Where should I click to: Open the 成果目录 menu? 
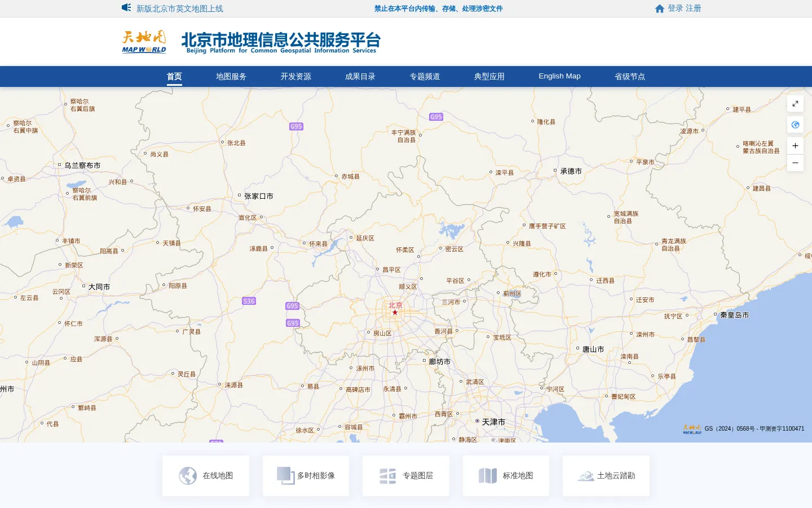pyautogui.click(x=360, y=76)
